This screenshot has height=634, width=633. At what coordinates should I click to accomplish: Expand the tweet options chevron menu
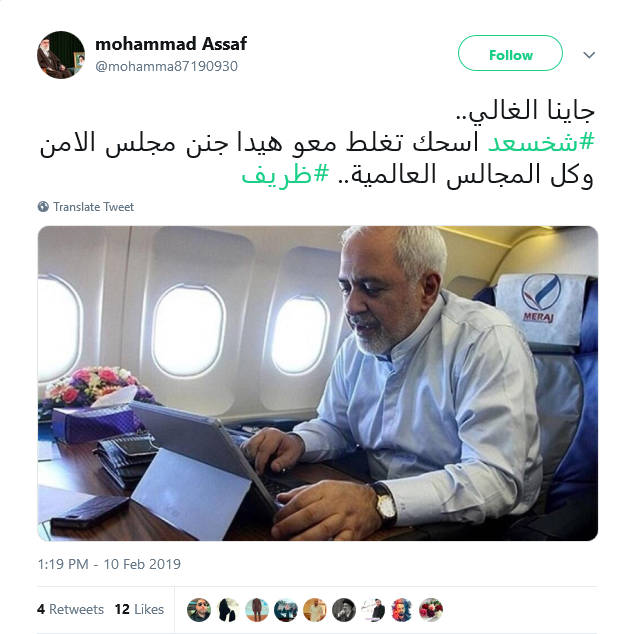click(589, 55)
